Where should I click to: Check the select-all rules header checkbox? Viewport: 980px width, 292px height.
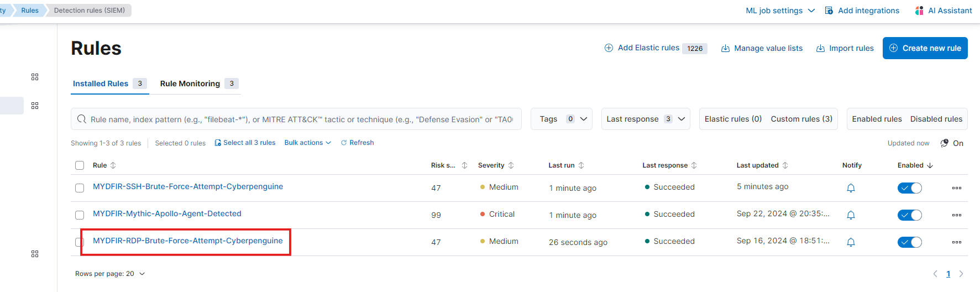tap(80, 165)
